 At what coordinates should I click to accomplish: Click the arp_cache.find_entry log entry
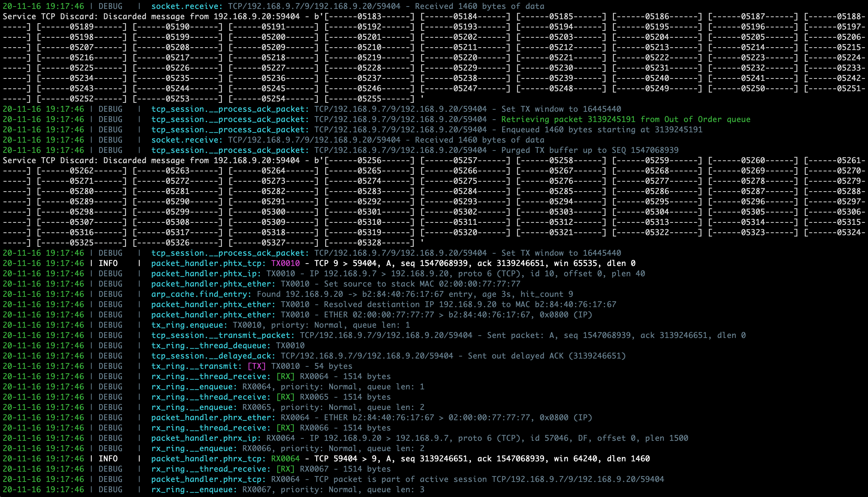tap(199, 294)
